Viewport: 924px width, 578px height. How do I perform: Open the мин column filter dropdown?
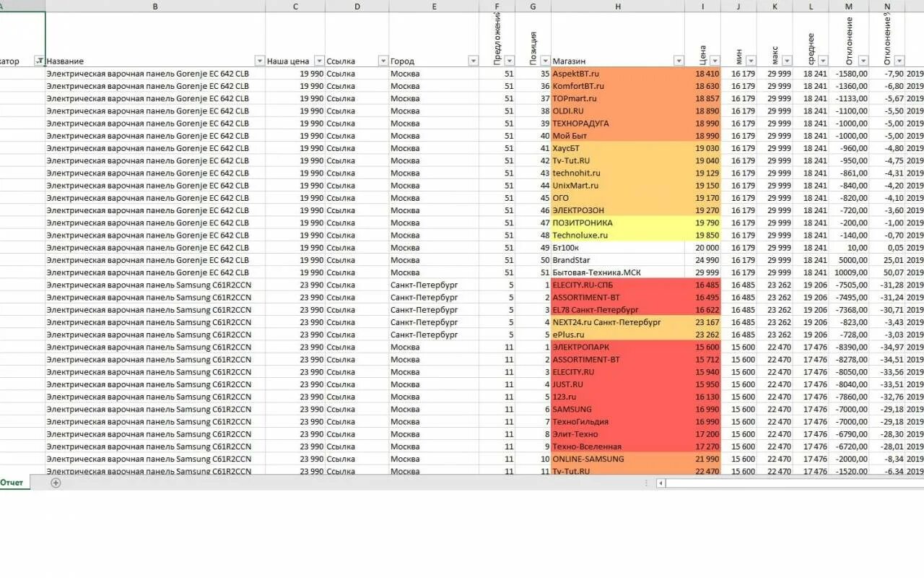click(751, 61)
